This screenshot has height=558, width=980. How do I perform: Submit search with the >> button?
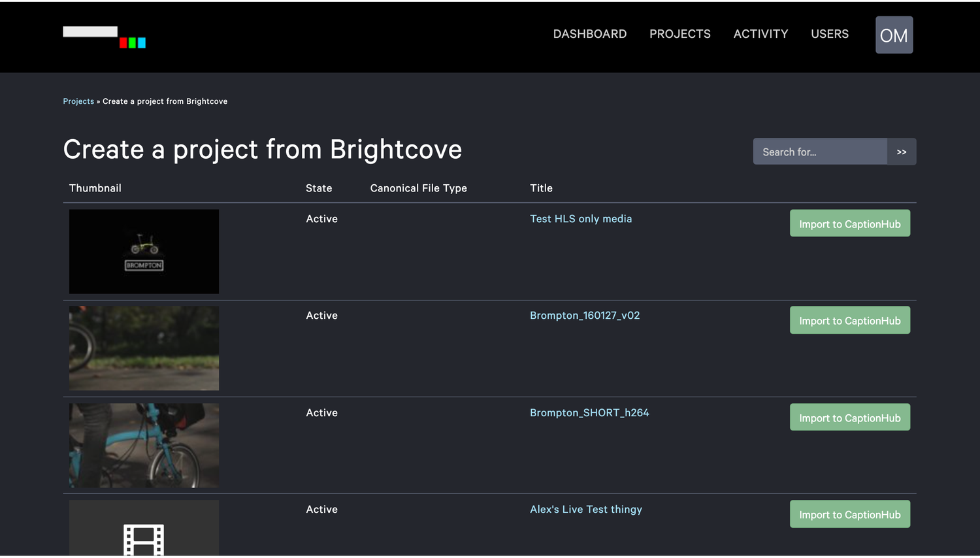[901, 152]
